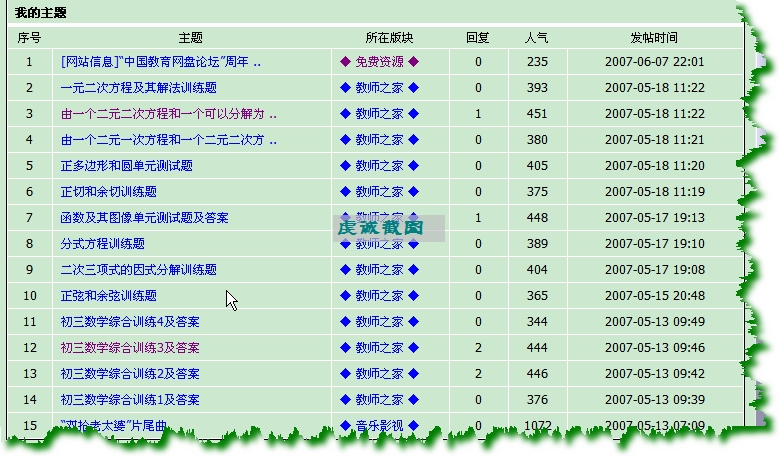Click serial number 10 cell
This screenshot has width=779, height=456.
30,296
